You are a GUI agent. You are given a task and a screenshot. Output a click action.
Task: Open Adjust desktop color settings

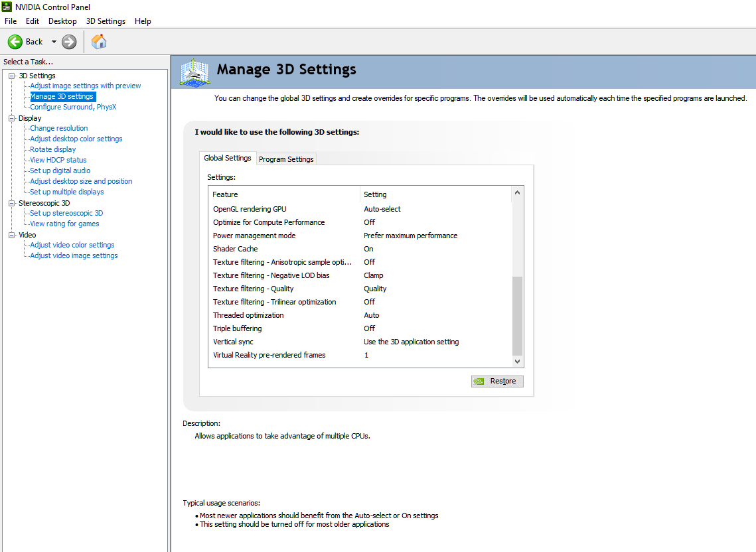76,139
